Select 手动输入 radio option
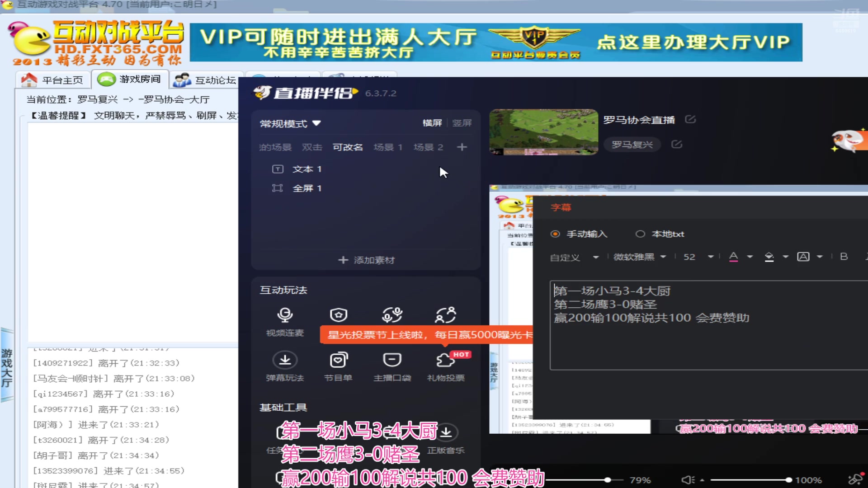Image resolution: width=868 pixels, height=488 pixels. [x=555, y=234]
